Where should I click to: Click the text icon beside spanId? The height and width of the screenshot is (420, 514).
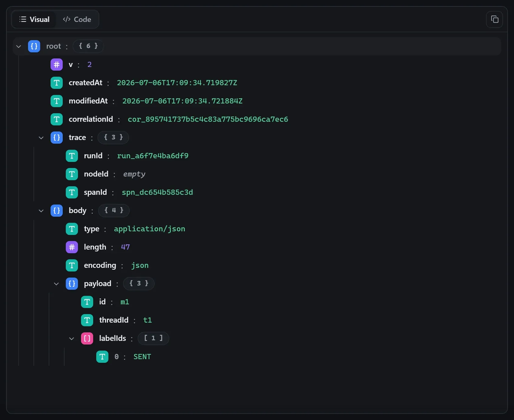click(72, 192)
